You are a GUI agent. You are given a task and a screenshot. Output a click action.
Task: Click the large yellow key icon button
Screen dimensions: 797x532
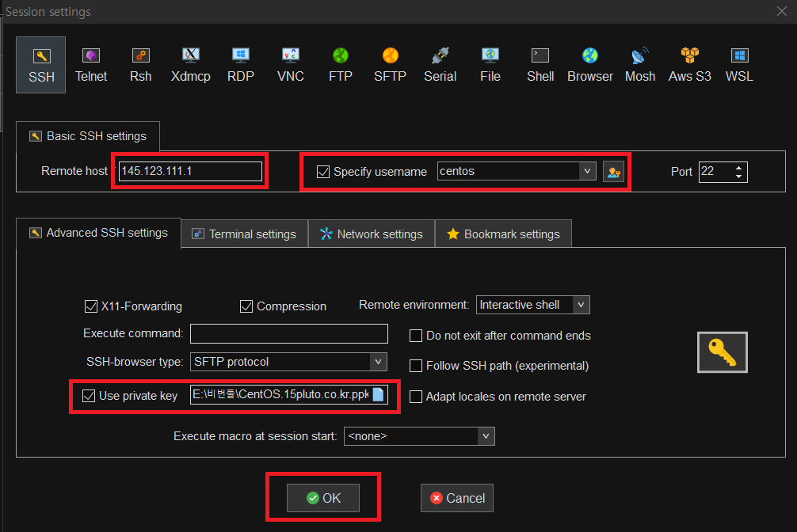pyautogui.click(x=723, y=352)
